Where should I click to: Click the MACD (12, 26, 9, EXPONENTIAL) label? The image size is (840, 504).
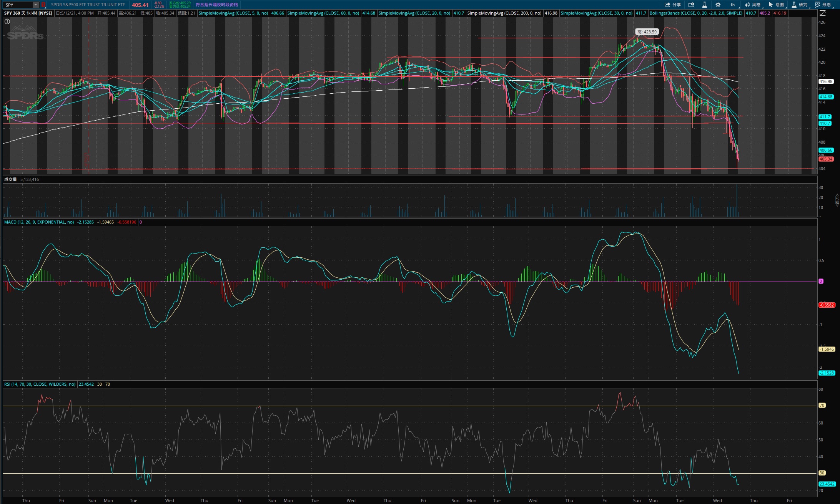39,222
